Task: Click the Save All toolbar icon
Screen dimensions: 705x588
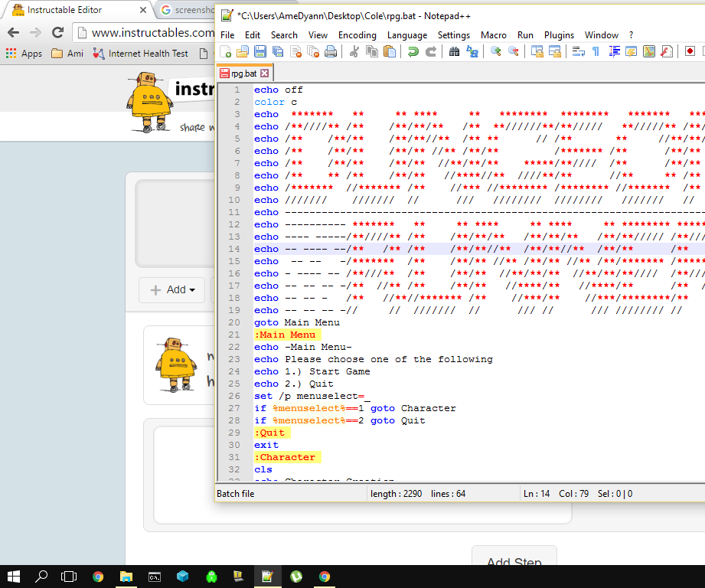Action: point(278,52)
